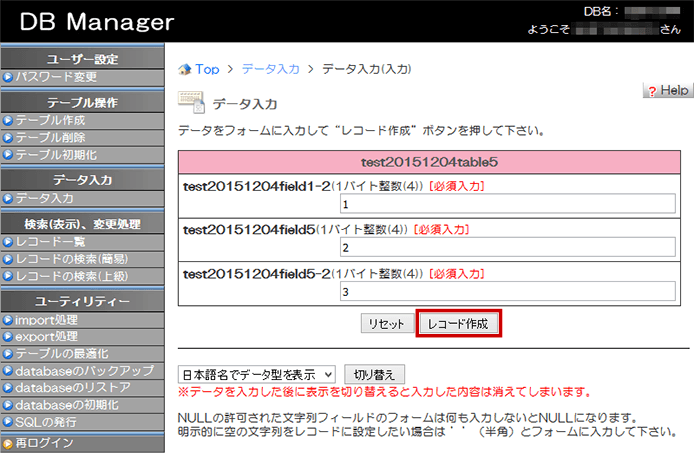
Task: Click the Top home icon in breadcrumb
Action: [x=184, y=70]
